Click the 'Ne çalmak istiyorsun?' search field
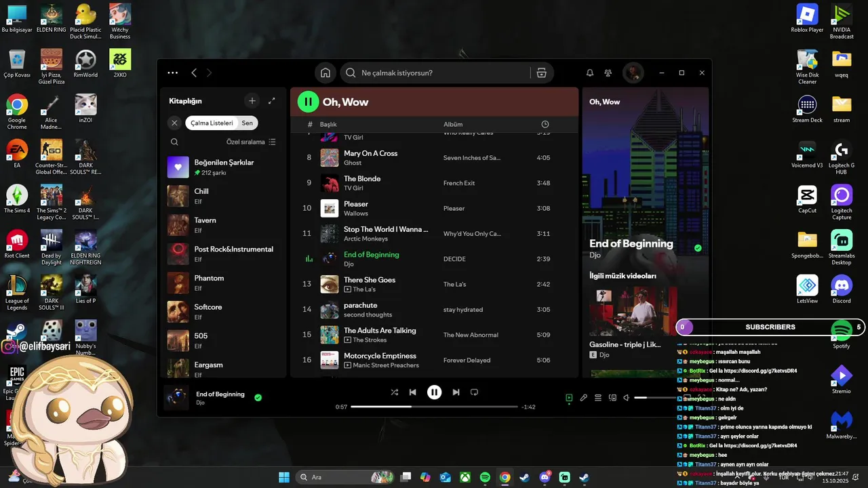The width and height of the screenshot is (868, 488). [x=435, y=73]
